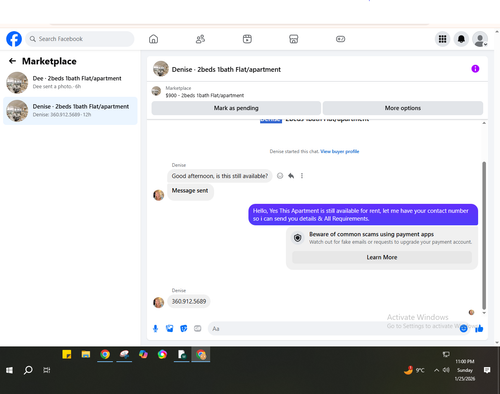Open the More options button
This screenshot has width=500, height=394.
[403, 108]
